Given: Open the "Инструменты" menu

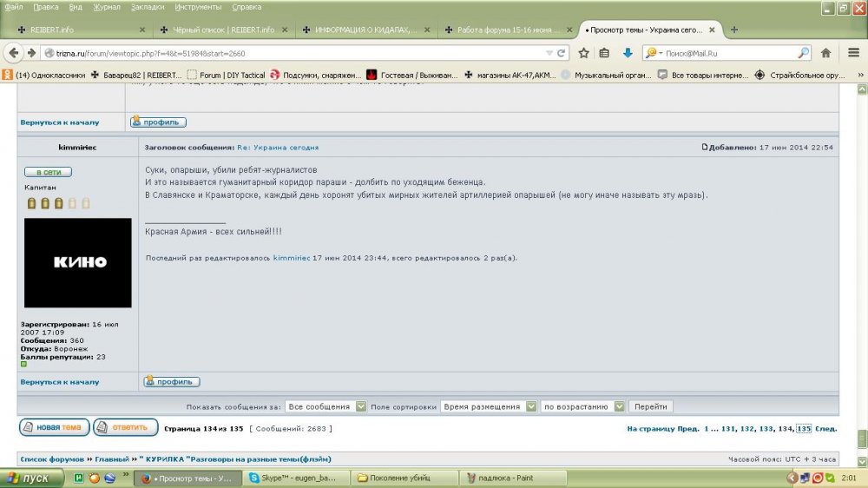Looking at the screenshot, I should [199, 7].
